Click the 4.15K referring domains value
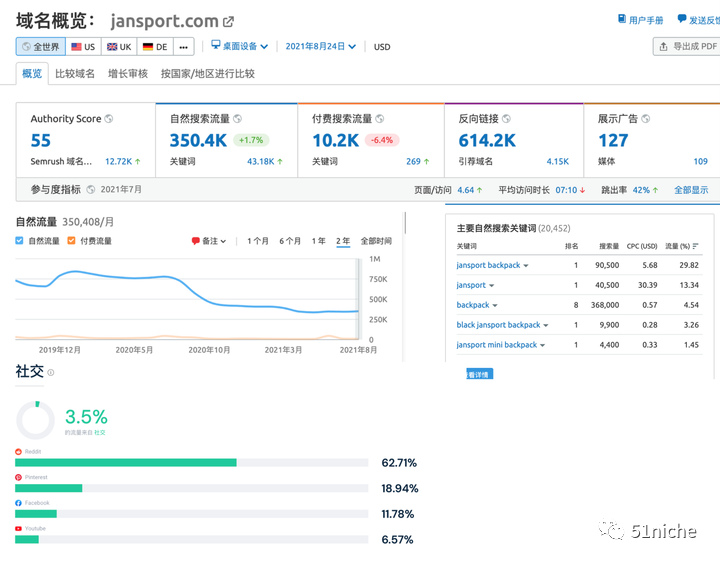Image resolution: width=720 pixels, height=561 pixels. point(557,162)
